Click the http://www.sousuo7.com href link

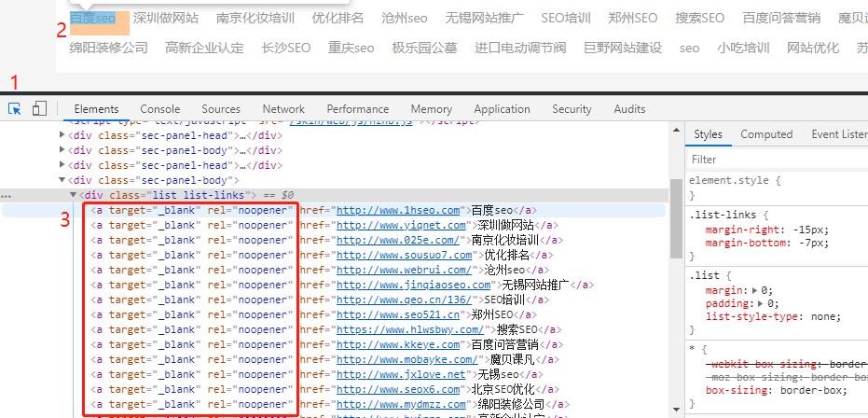404,256
